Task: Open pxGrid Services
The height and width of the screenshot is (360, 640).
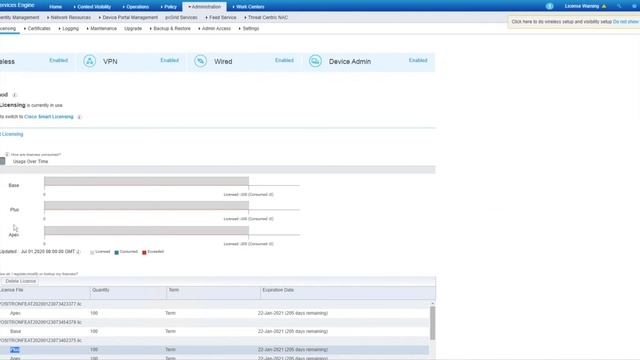Action: click(x=181, y=18)
